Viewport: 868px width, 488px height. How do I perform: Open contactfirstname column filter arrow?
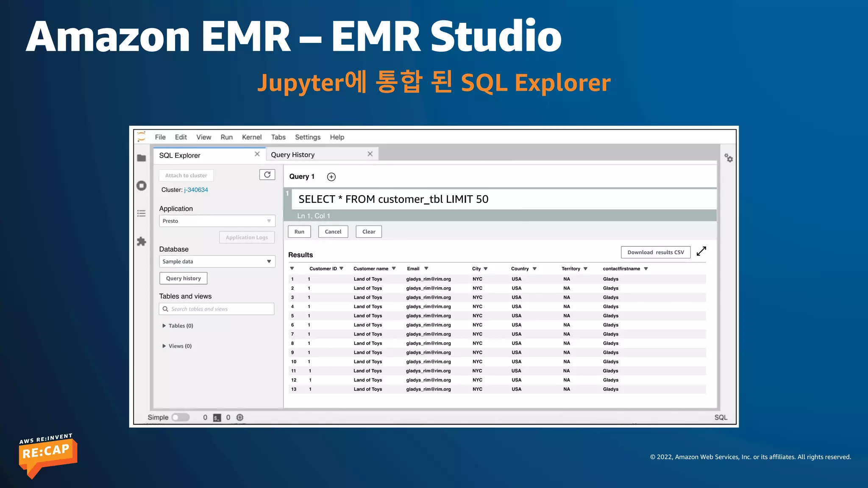tap(646, 269)
